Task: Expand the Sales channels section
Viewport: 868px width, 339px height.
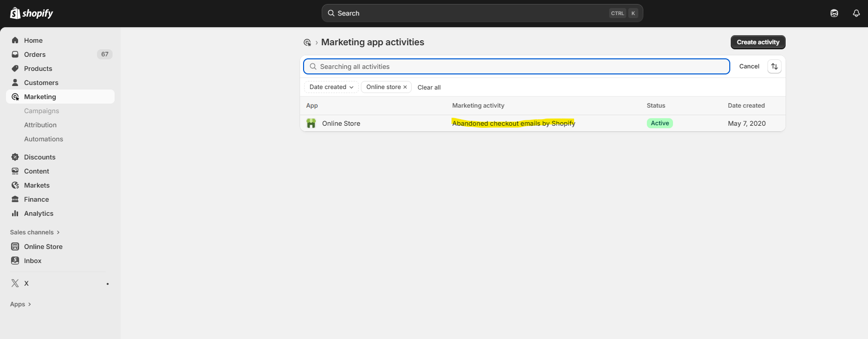Action: [35, 232]
